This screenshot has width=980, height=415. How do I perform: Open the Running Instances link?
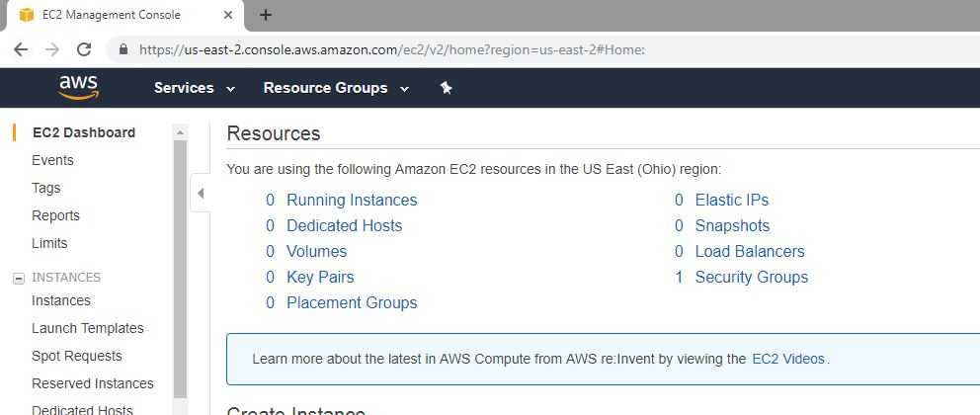coord(352,200)
